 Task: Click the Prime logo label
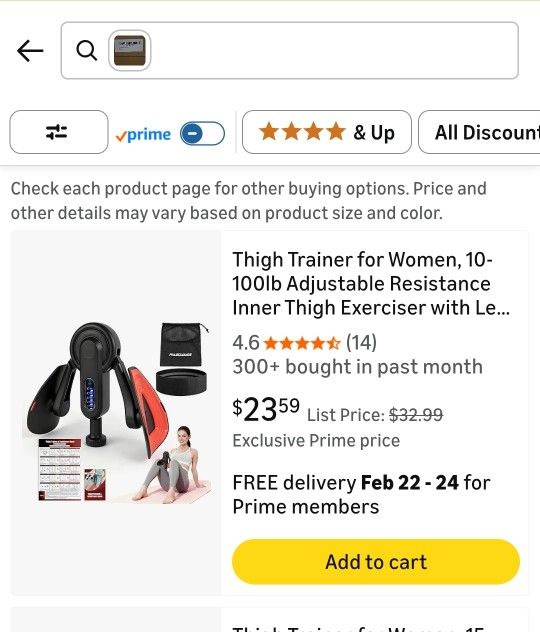[143, 135]
